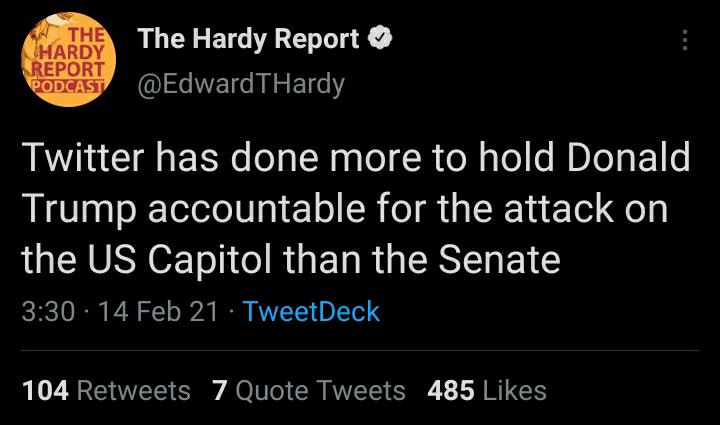720x425 pixels.
Task: View the Retweets list
Action: point(134,390)
